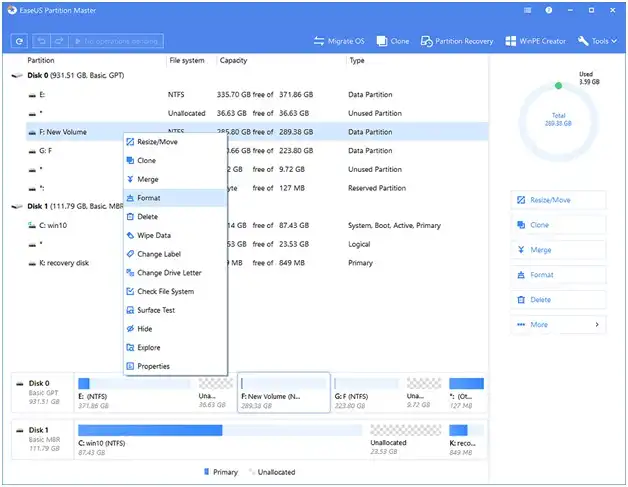Click Clone button in right panel
This screenshot has height=487, width=628.
pyautogui.click(x=558, y=225)
